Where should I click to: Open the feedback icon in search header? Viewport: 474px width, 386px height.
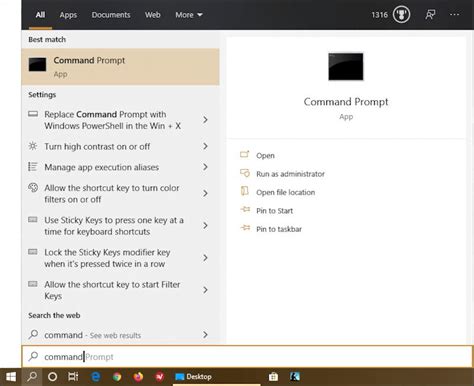430,15
